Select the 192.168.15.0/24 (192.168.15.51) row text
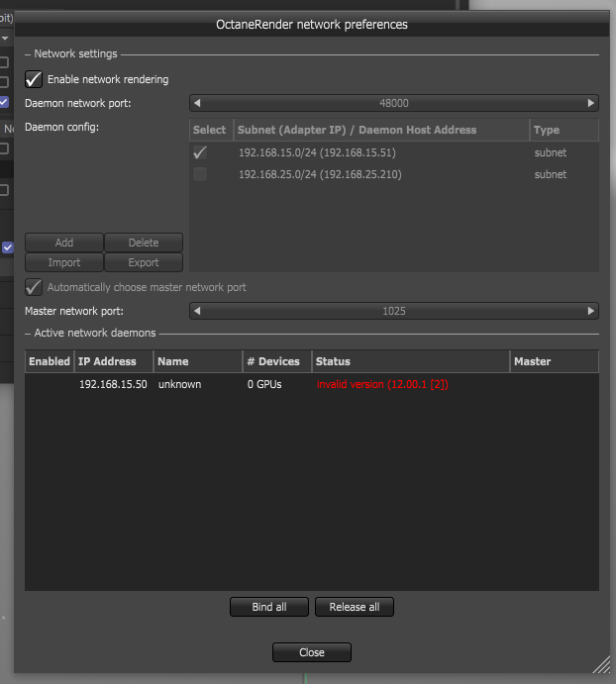The height and width of the screenshot is (684, 616). pos(317,152)
